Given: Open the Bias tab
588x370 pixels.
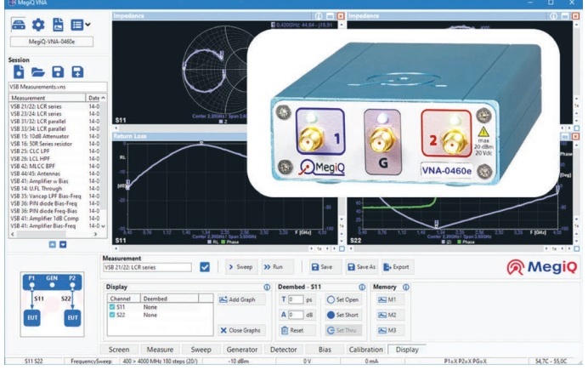Looking at the screenshot, I should [x=325, y=350].
